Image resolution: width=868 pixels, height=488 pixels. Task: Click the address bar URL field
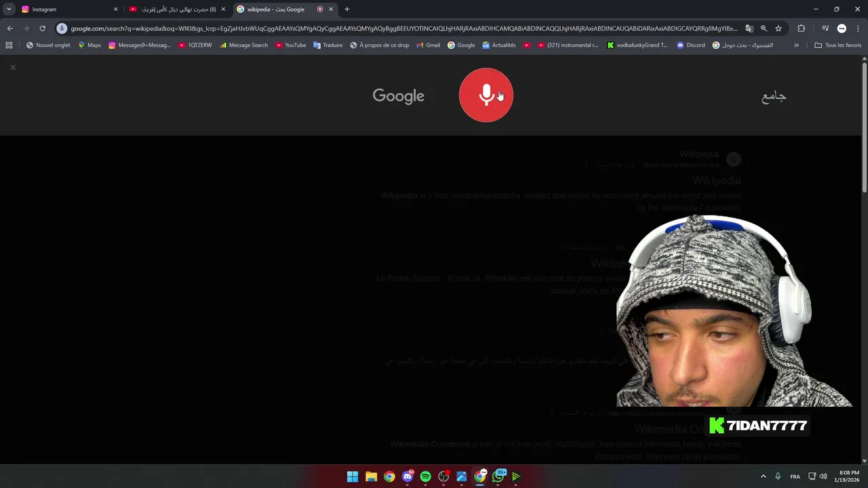(x=403, y=28)
